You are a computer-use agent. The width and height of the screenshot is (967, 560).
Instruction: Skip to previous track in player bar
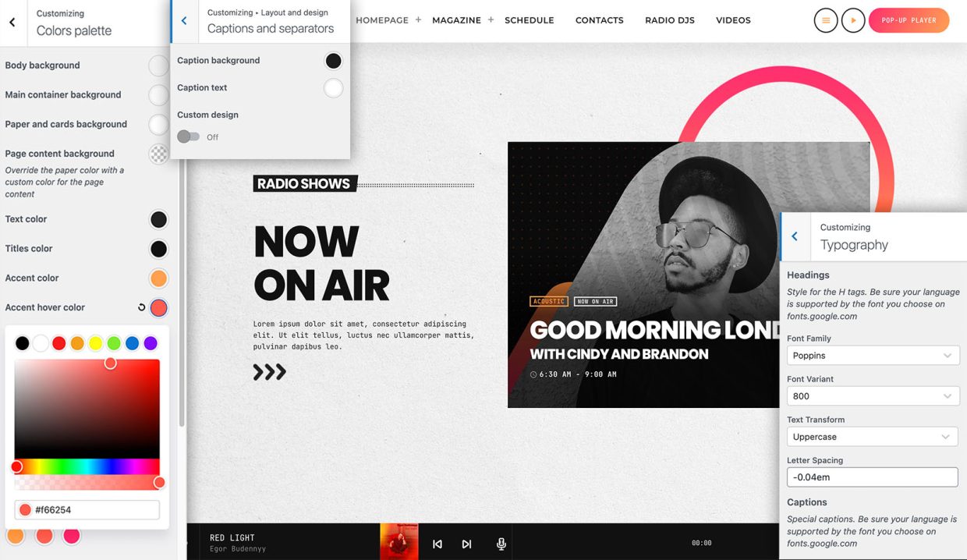(x=437, y=544)
